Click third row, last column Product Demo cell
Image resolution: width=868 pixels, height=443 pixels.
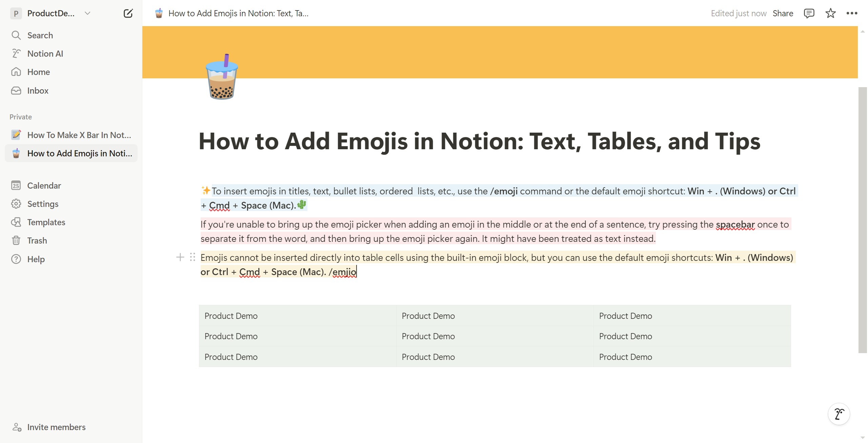click(692, 357)
